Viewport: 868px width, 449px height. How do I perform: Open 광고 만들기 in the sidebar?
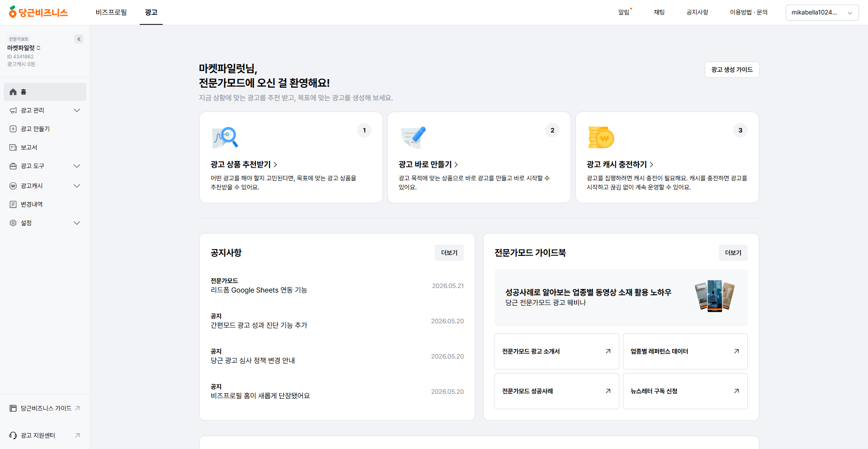tap(45, 129)
